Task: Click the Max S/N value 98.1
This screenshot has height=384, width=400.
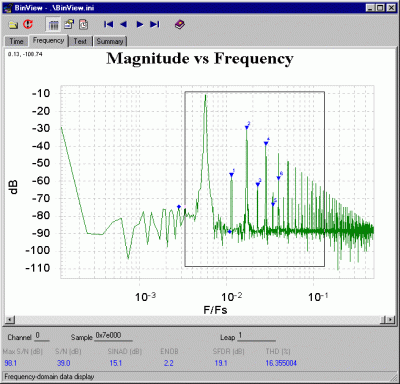Action: tap(11, 363)
